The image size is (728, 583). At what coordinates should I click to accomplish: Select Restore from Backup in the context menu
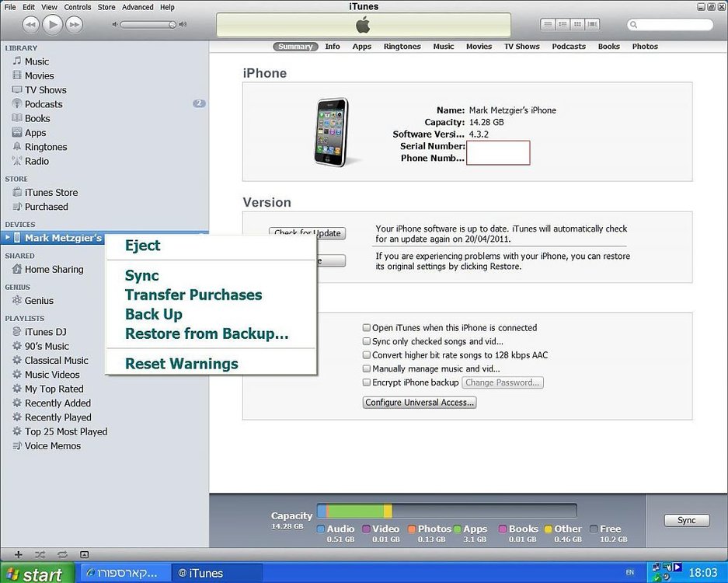tap(207, 333)
